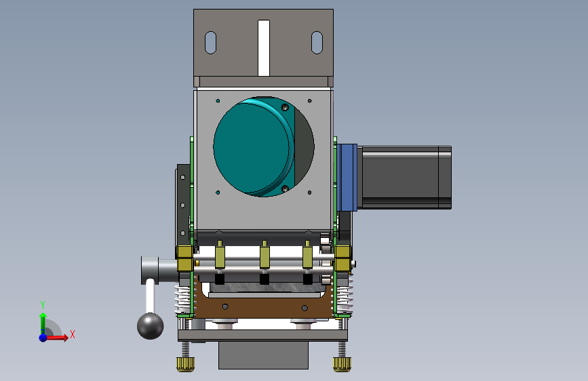
Task: Select the left brass bearing block
Action: tap(185, 258)
